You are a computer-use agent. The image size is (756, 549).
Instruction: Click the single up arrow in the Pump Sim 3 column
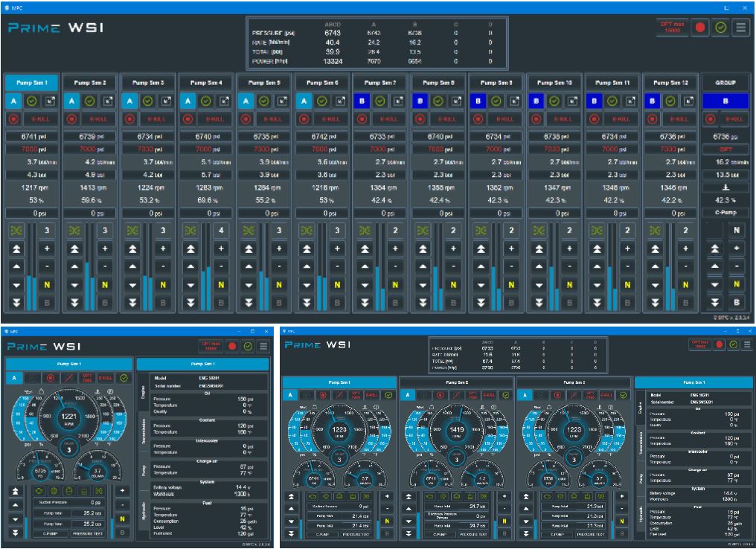tap(132, 266)
